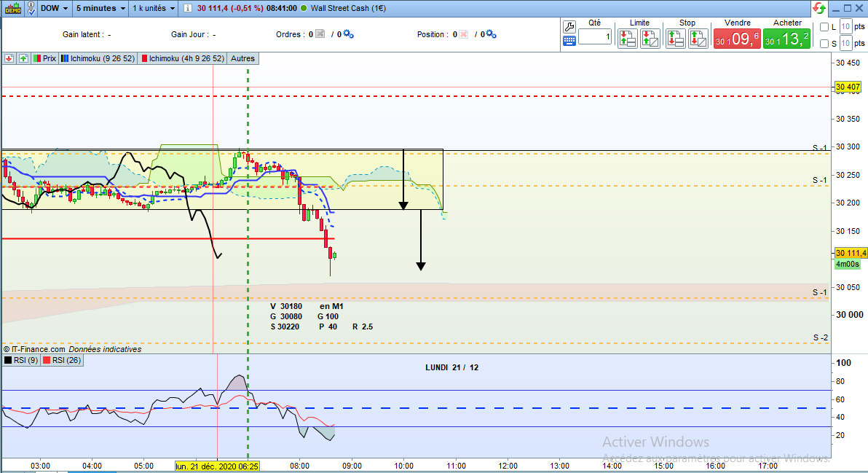Open the DOW instrument dropdown

(54, 8)
